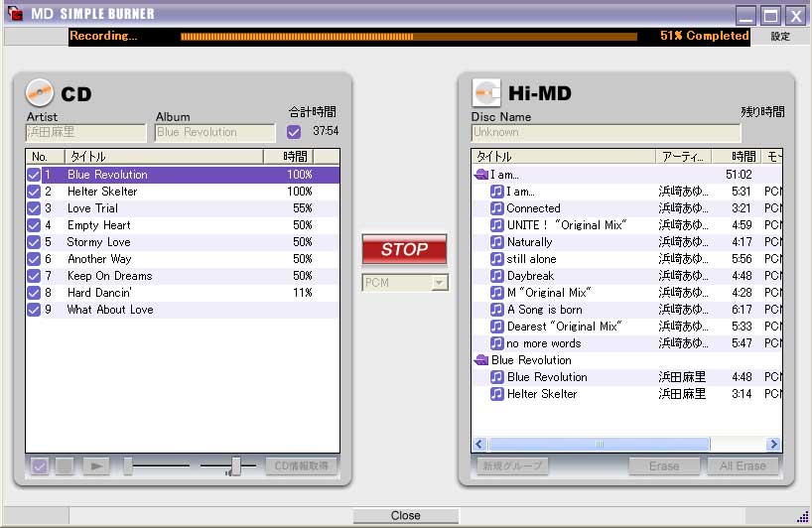Uncheck track 1 Blue Revolution checkbox

pyautogui.click(x=34, y=175)
